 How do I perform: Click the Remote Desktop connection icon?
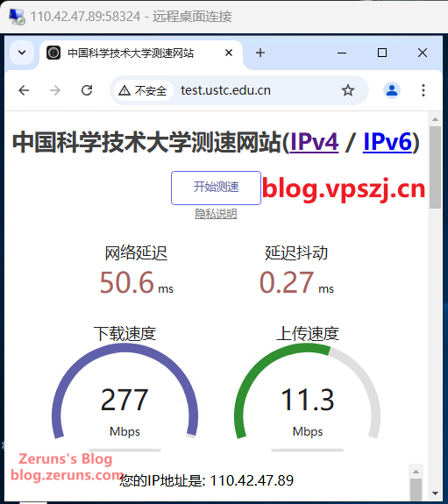17,17
